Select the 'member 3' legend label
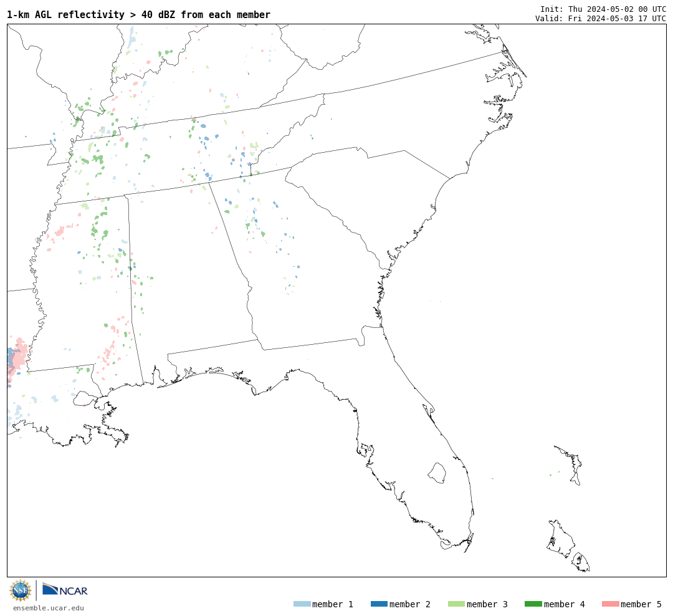The image size is (673, 616). point(487,604)
